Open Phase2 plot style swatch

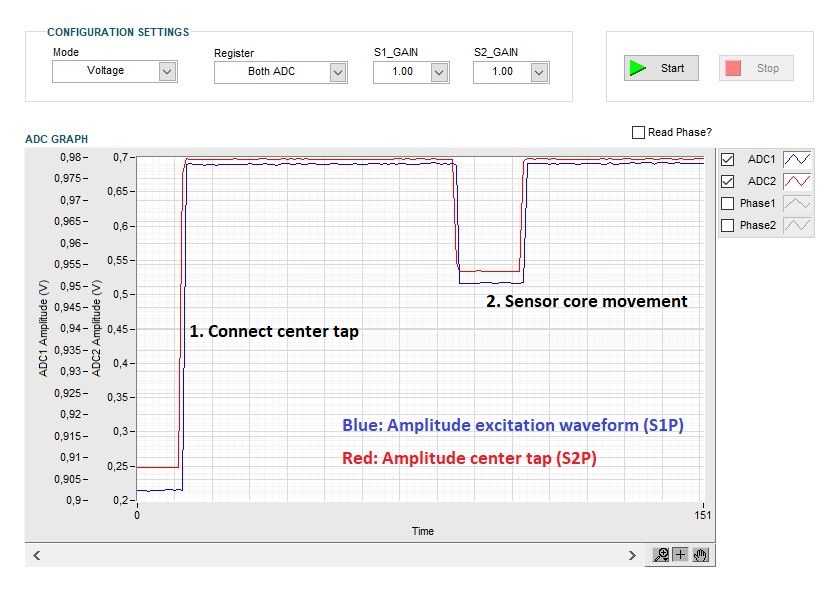pos(797,225)
